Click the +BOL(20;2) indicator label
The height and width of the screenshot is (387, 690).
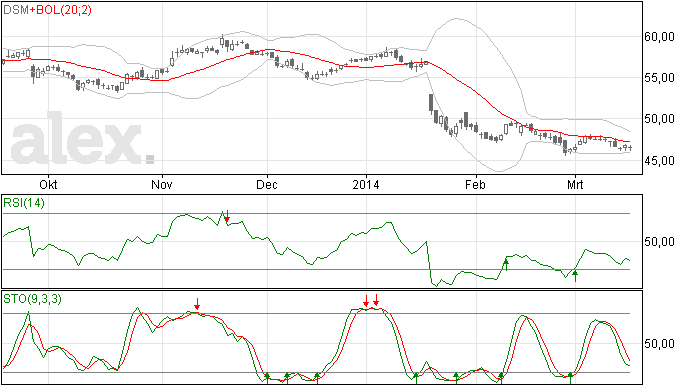click(61, 10)
